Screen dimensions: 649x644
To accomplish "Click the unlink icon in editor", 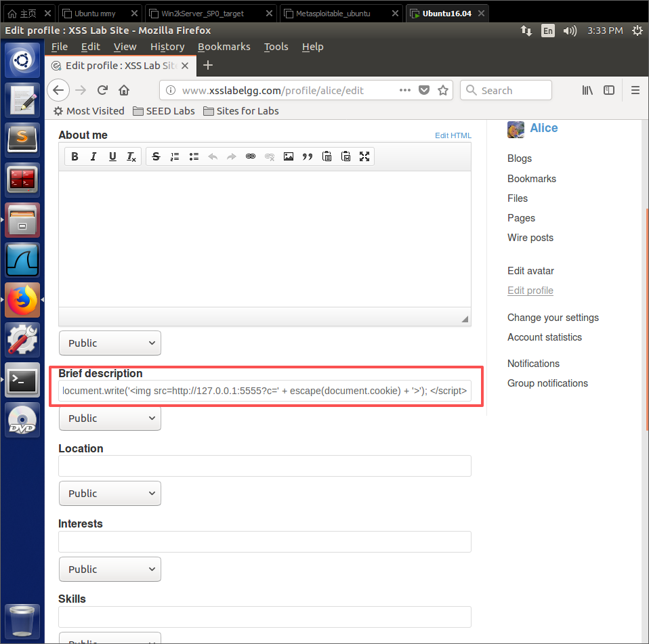I will (270, 156).
